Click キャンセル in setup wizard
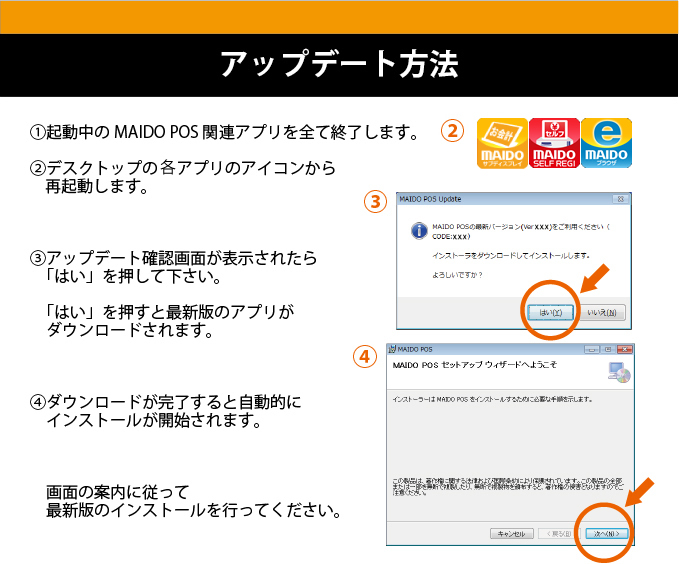This screenshot has height=564, width=679. point(511,534)
